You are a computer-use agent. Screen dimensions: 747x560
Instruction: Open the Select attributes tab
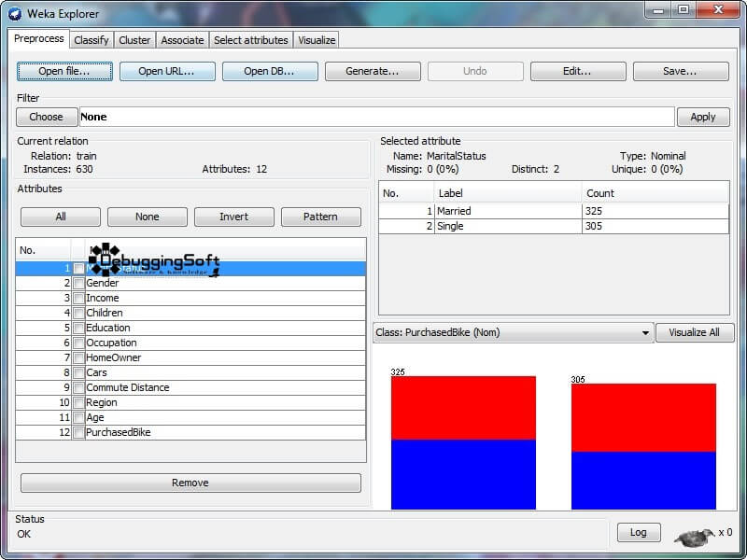[251, 40]
